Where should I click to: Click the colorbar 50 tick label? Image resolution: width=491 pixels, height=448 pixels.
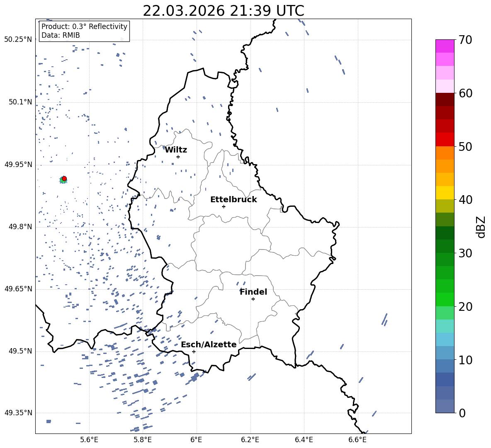pos(465,147)
